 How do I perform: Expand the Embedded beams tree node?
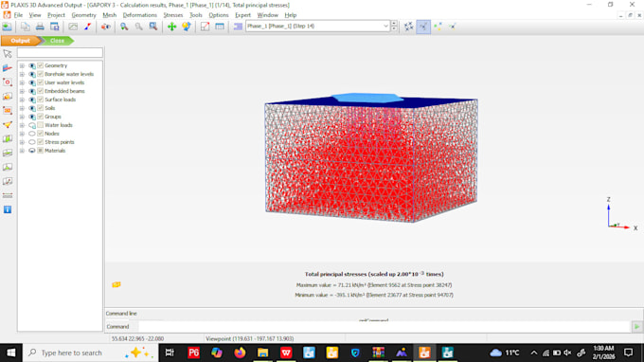[22, 91]
